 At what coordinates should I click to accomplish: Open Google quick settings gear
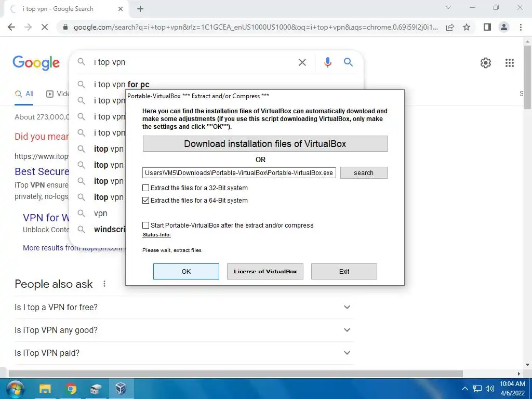(x=486, y=63)
